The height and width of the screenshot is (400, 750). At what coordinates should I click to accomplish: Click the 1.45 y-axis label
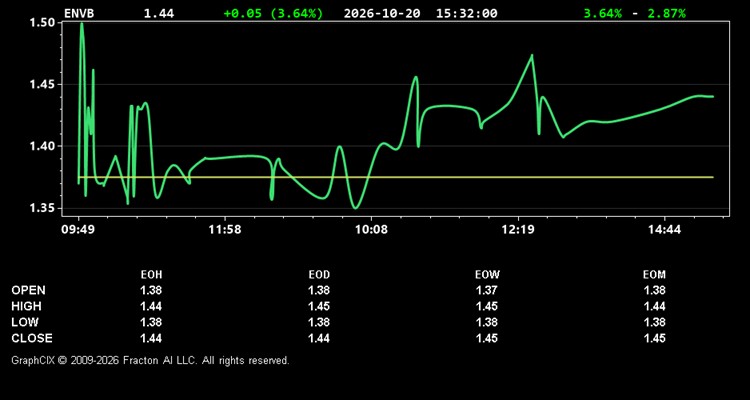click(x=44, y=84)
